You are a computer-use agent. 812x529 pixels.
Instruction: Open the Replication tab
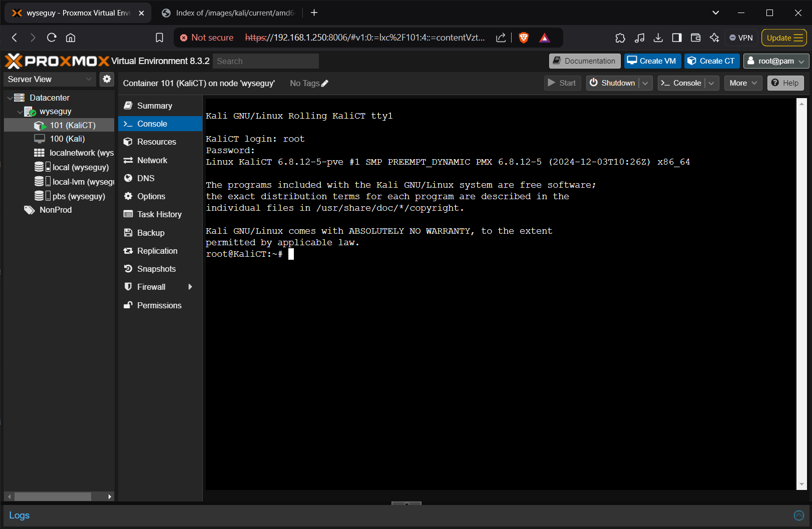click(160, 251)
